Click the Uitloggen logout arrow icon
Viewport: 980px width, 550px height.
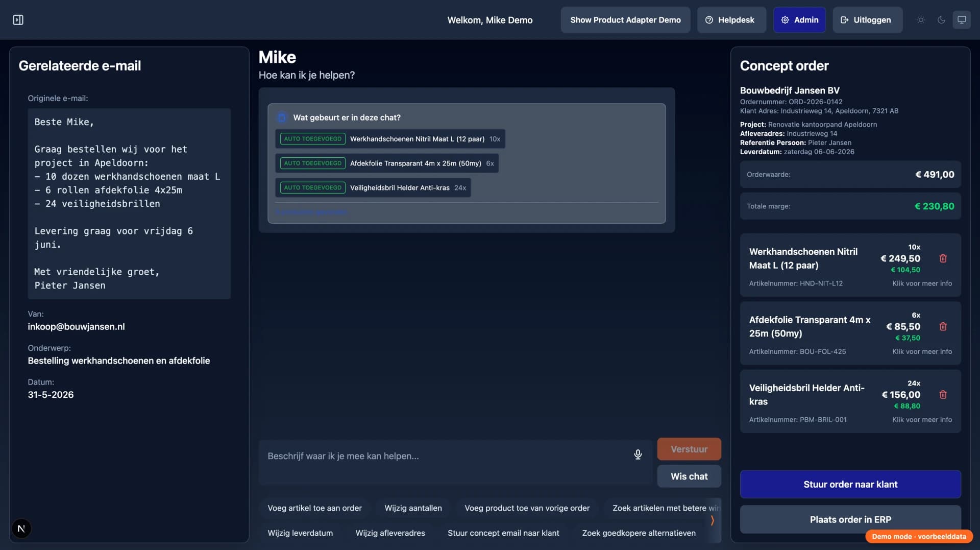844,20
